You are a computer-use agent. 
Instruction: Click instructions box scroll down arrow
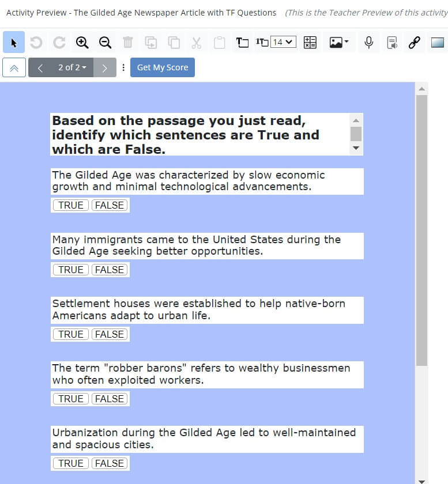pos(356,148)
